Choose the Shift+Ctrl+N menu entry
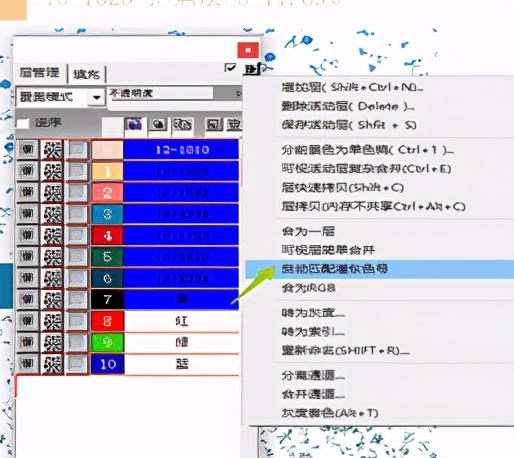Screen dimensions: 514x458 point(352,87)
